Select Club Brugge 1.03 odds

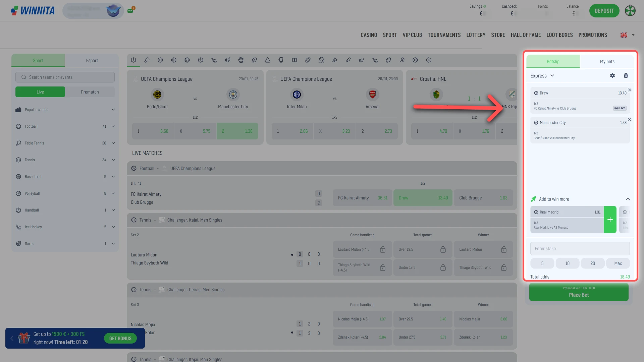click(x=483, y=198)
